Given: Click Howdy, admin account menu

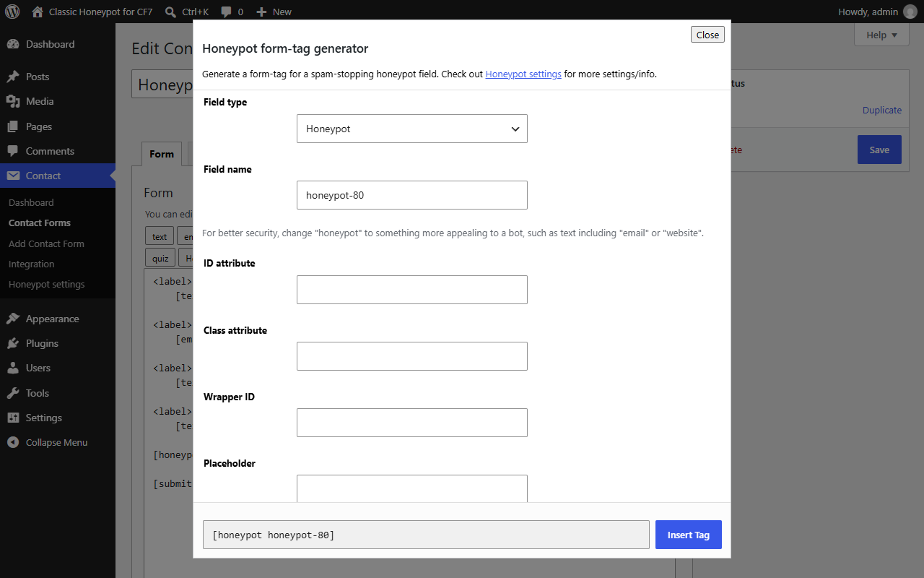Looking at the screenshot, I should coord(877,12).
